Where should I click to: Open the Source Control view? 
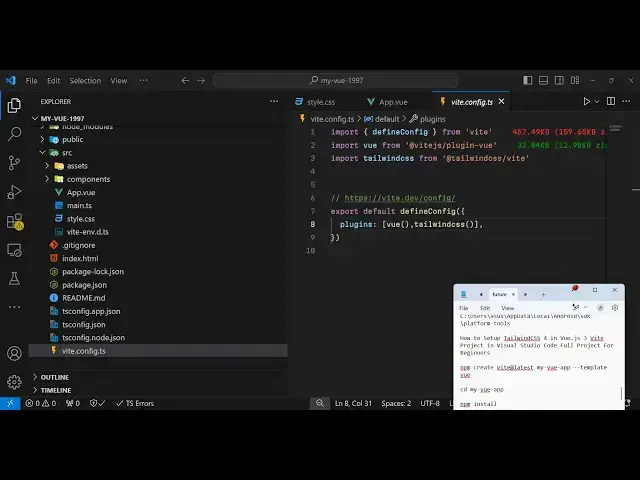point(14,163)
